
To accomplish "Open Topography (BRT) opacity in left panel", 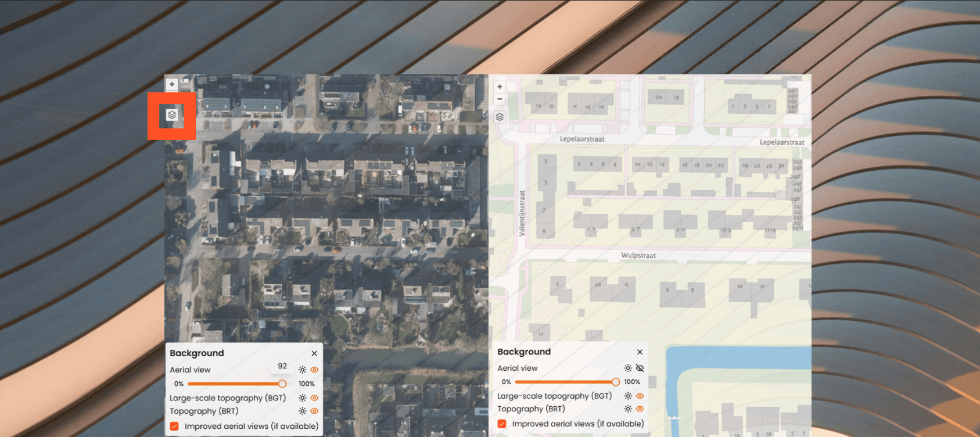I will (x=302, y=411).
